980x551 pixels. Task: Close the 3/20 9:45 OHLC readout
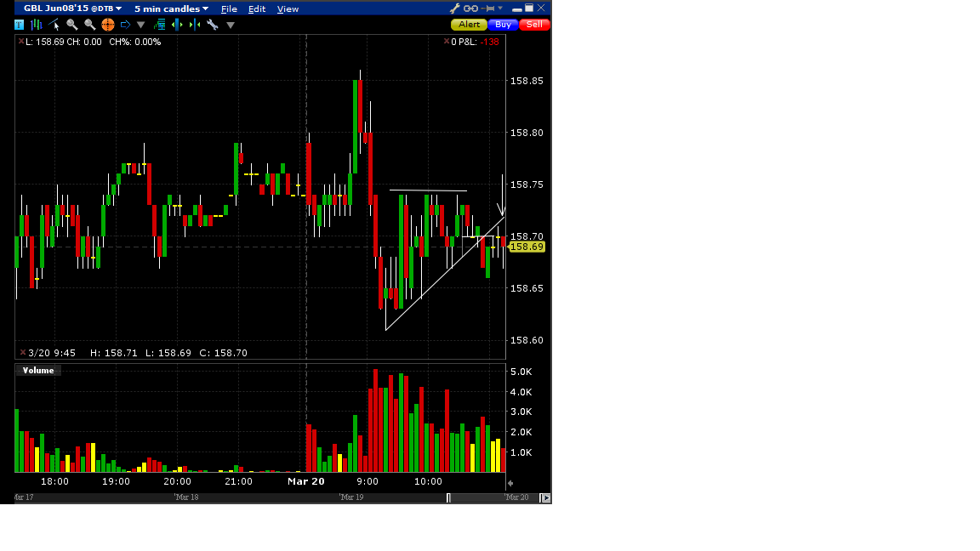[23, 352]
